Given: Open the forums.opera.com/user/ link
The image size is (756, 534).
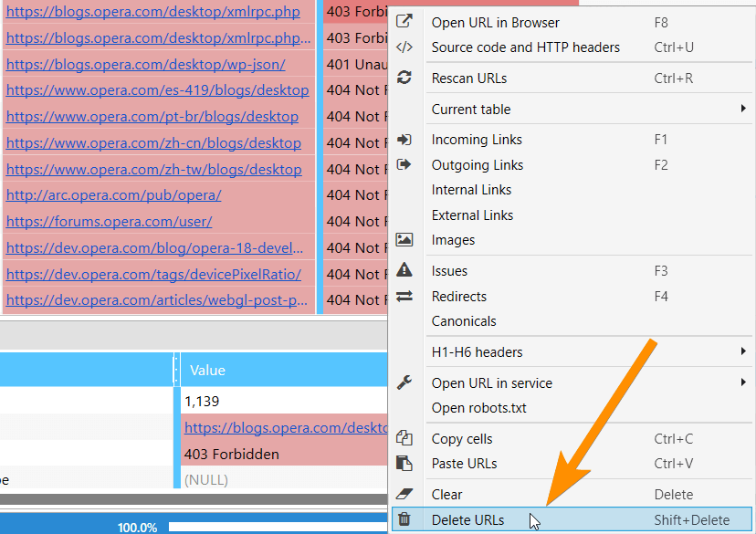Looking at the screenshot, I should click(x=109, y=222).
